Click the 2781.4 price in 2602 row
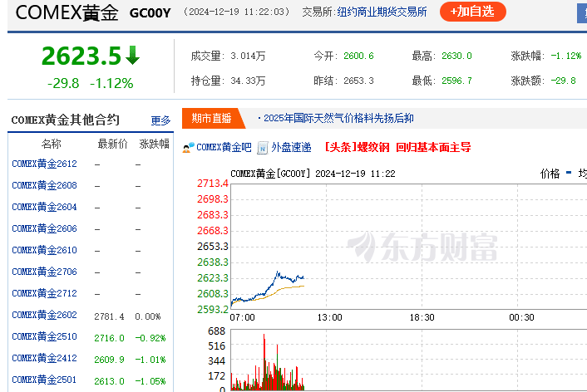 click(109, 316)
